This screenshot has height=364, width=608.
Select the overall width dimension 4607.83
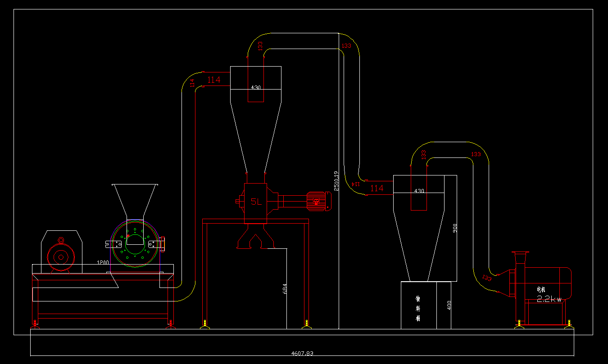tap(302, 353)
